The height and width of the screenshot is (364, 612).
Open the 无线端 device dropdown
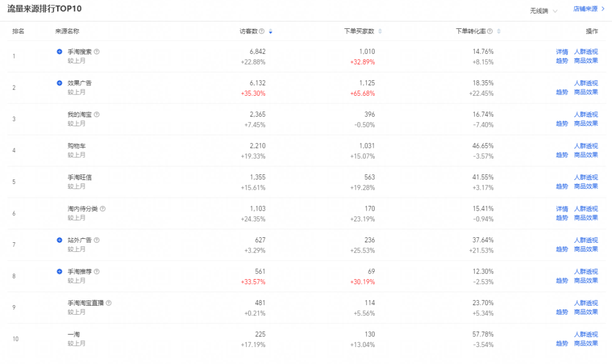543,11
